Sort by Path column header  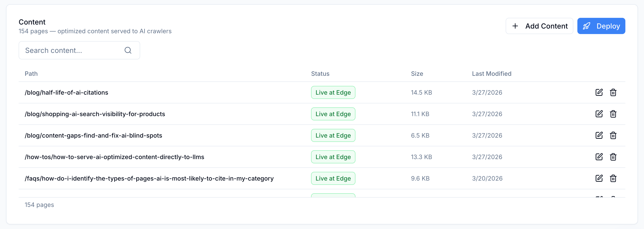(31, 74)
